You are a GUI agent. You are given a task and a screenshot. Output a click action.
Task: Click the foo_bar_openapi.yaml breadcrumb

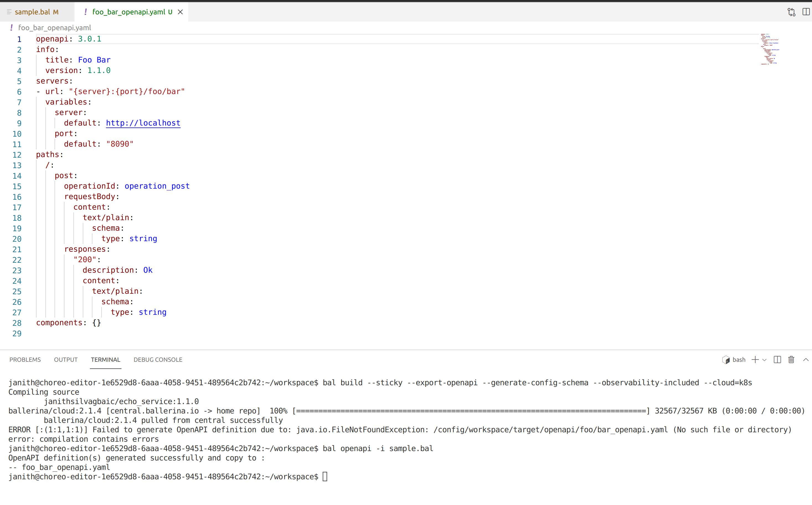55,28
